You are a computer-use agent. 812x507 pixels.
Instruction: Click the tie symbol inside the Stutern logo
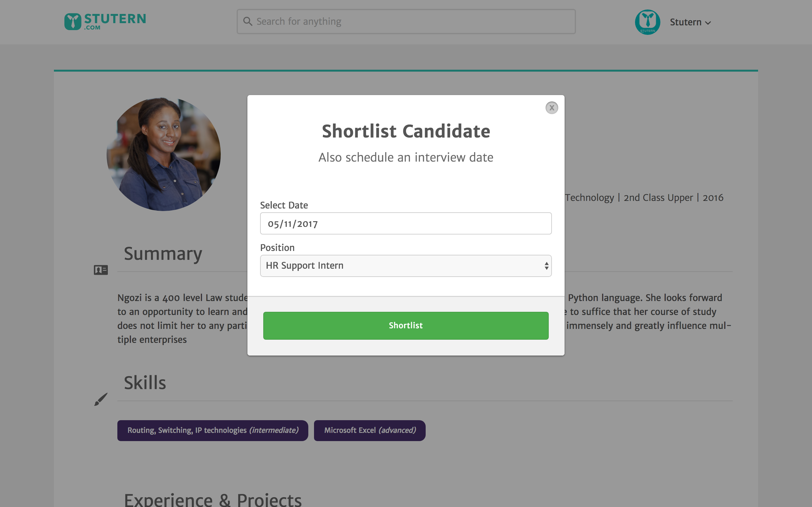click(x=73, y=21)
